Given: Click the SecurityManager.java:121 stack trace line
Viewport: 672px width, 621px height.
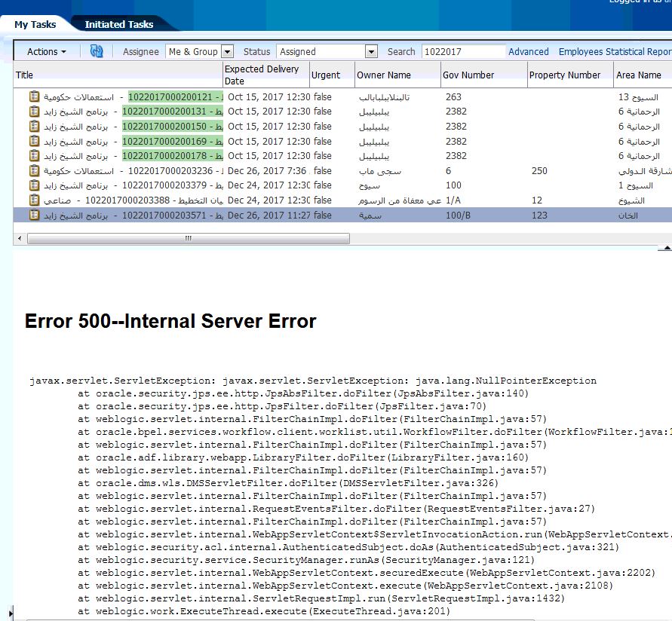Looking at the screenshot, I should coord(306,560).
